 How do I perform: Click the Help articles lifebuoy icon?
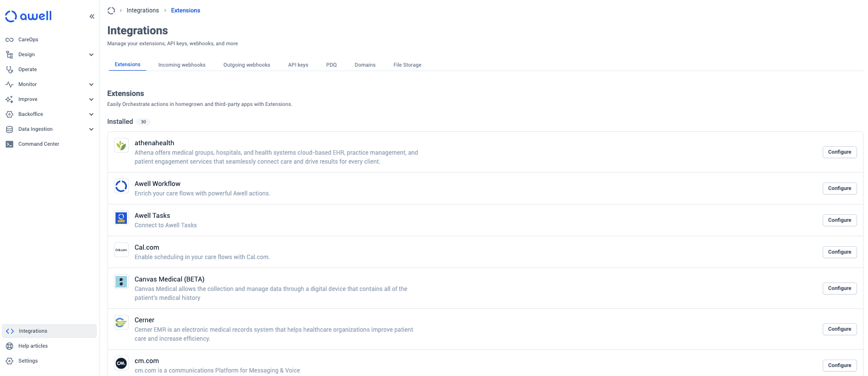(9, 346)
